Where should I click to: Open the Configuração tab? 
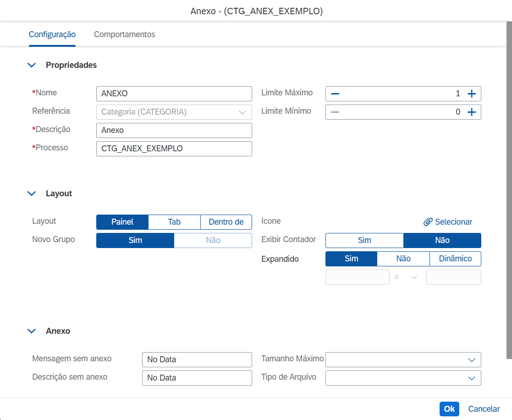coord(52,34)
